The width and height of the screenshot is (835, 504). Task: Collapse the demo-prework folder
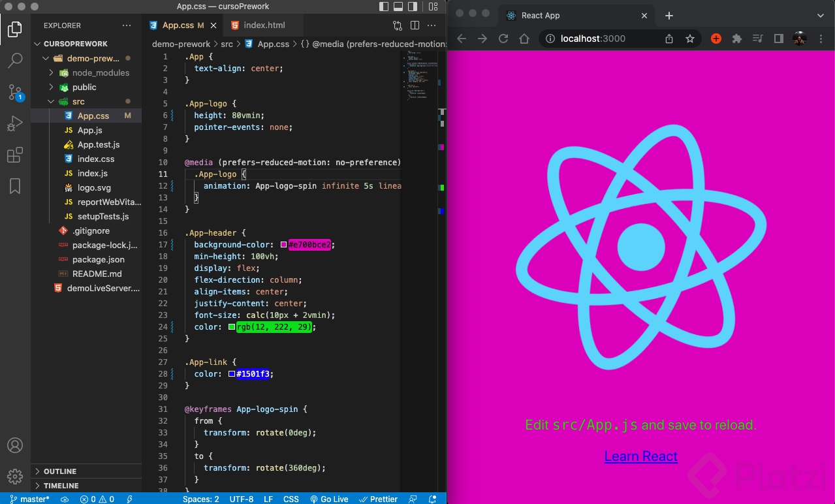click(46, 59)
